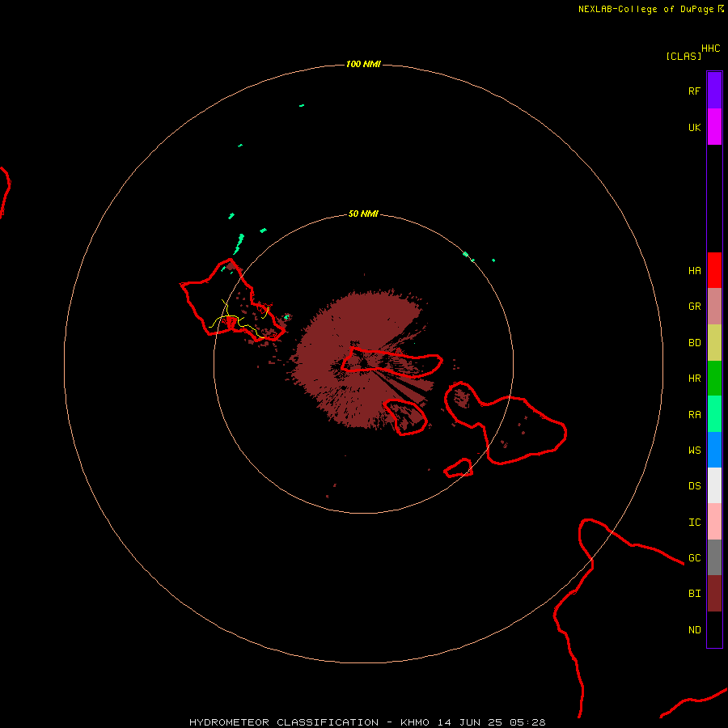Click the GC legend label

(x=694, y=558)
